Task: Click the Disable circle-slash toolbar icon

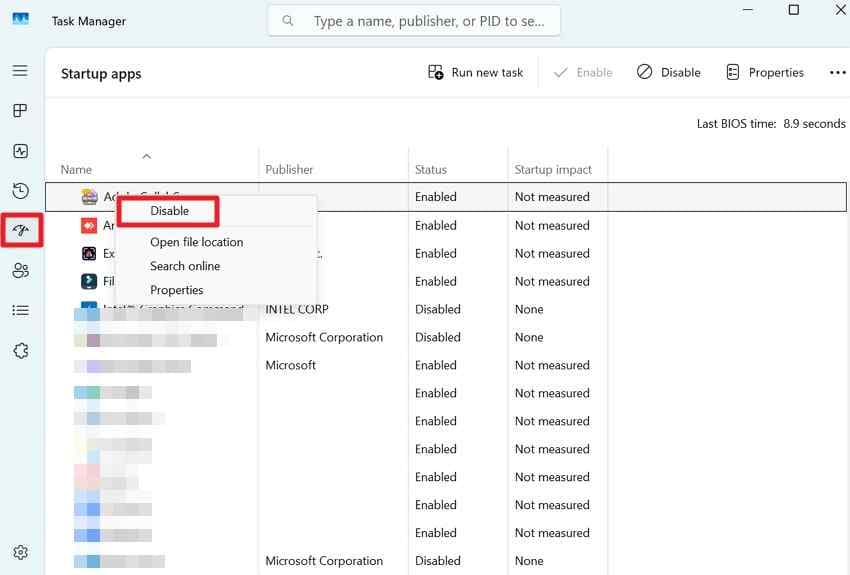Action: tap(644, 72)
